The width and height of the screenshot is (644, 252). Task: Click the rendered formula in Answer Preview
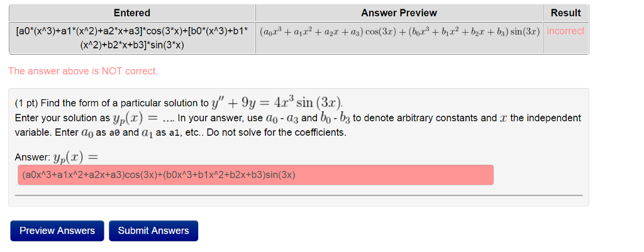click(399, 31)
